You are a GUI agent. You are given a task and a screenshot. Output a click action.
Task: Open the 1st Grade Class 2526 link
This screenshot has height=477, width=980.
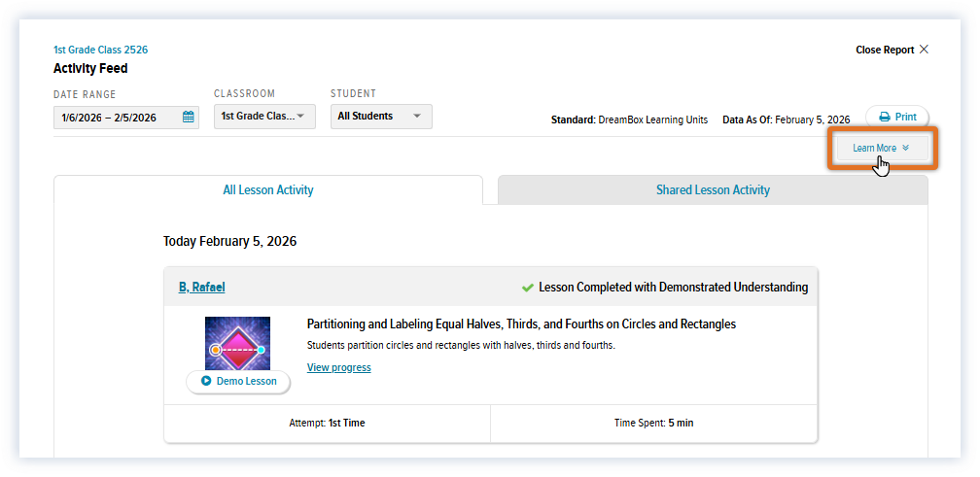pos(101,50)
